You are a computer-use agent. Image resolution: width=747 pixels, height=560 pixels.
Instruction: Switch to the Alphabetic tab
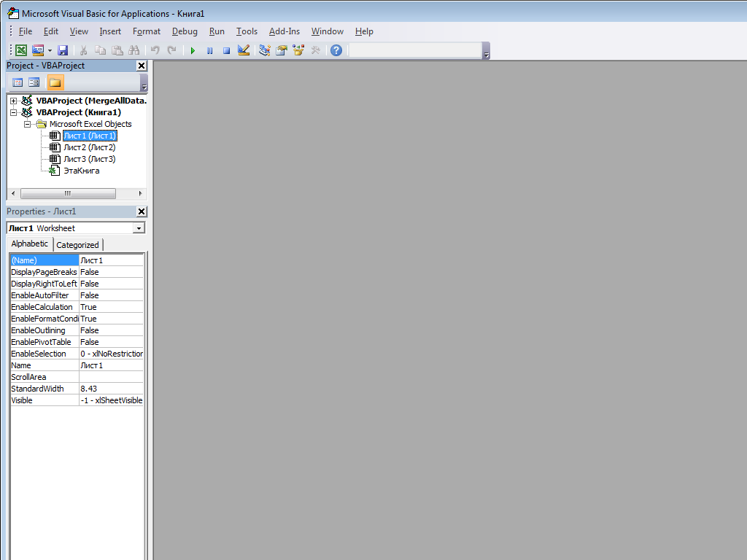point(29,244)
